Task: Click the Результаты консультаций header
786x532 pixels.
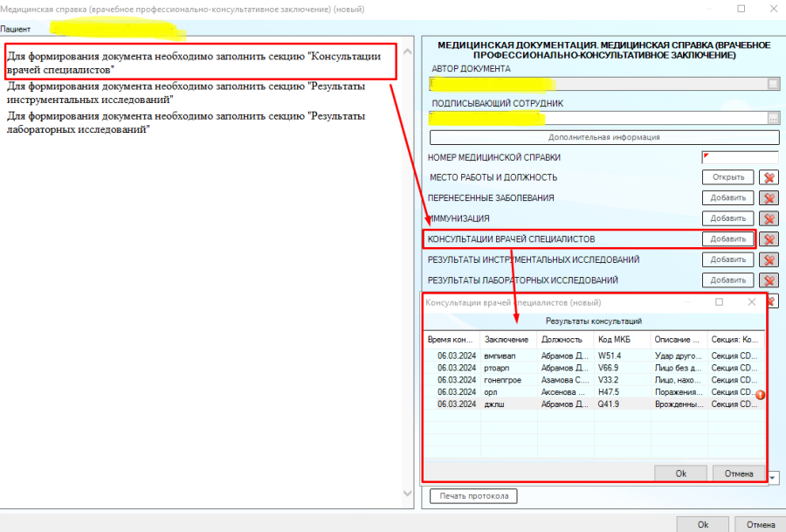Action: [x=594, y=321]
